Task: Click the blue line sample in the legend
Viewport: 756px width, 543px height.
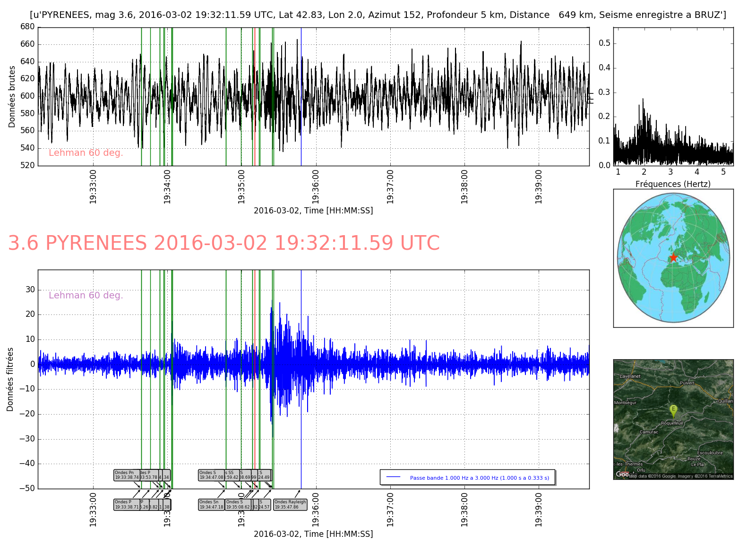Action: tap(393, 477)
